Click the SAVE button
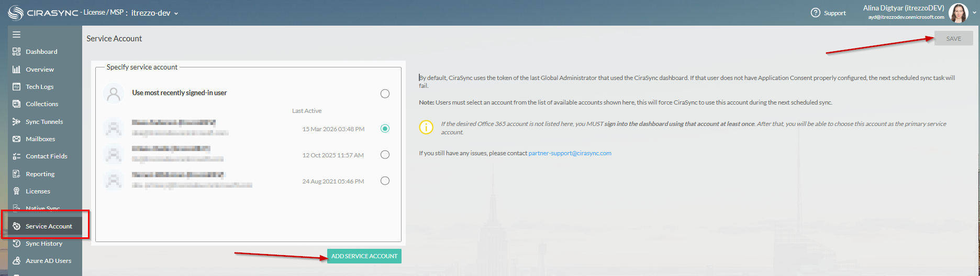Viewport: 980px width, 276px height. pyautogui.click(x=953, y=38)
